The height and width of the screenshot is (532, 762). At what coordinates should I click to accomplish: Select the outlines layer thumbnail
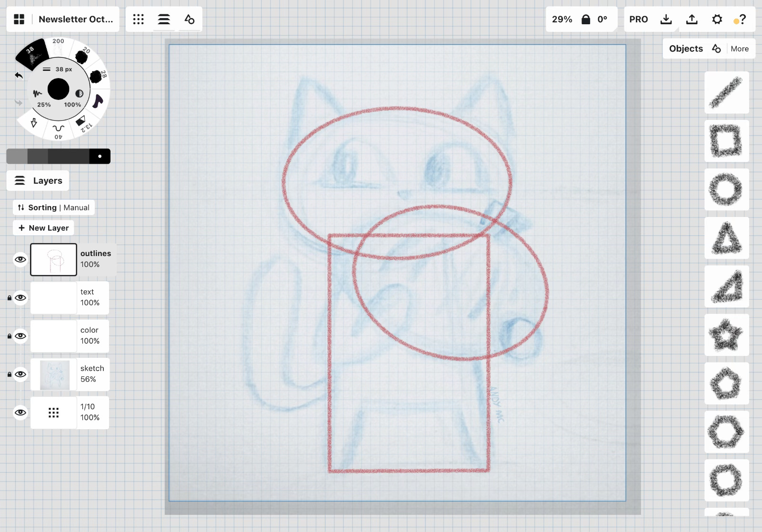(53, 259)
